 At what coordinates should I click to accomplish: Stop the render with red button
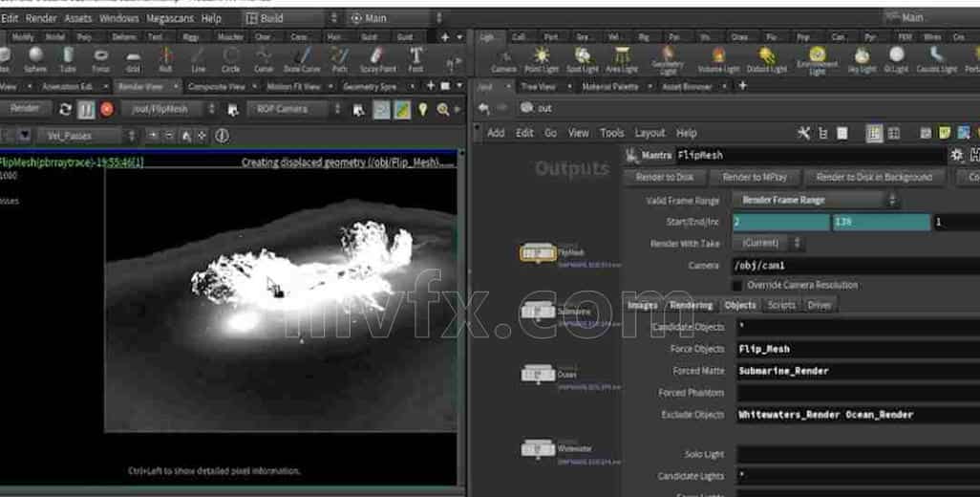pyautogui.click(x=107, y=109)
